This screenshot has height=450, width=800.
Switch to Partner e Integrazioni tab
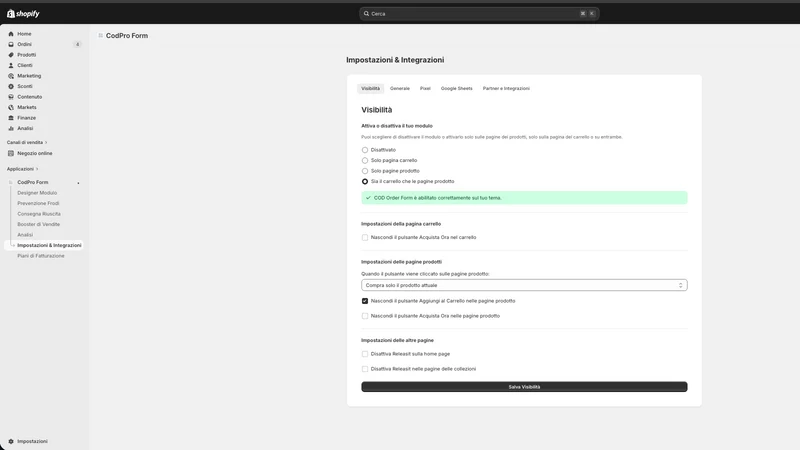tap(506, 88)
